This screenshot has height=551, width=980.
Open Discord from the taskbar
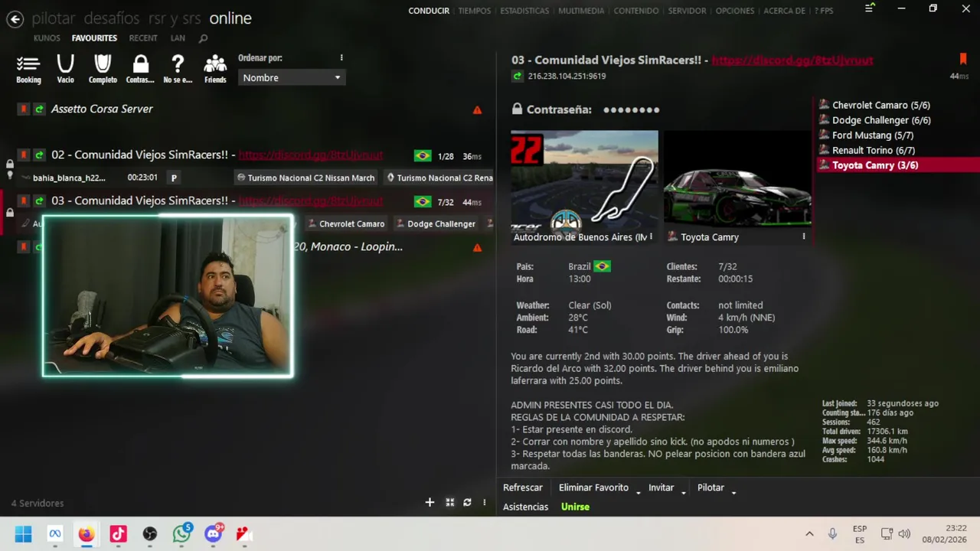pos(214,534)
